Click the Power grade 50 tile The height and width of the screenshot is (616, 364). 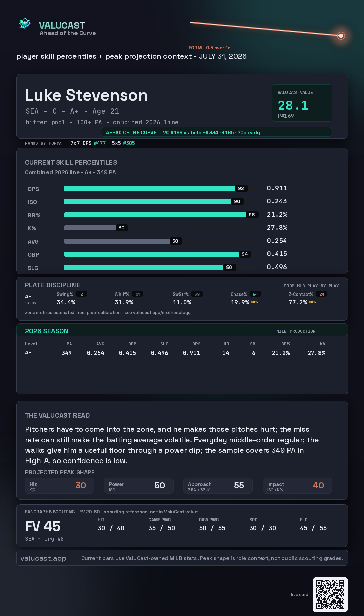click(139, 485)
